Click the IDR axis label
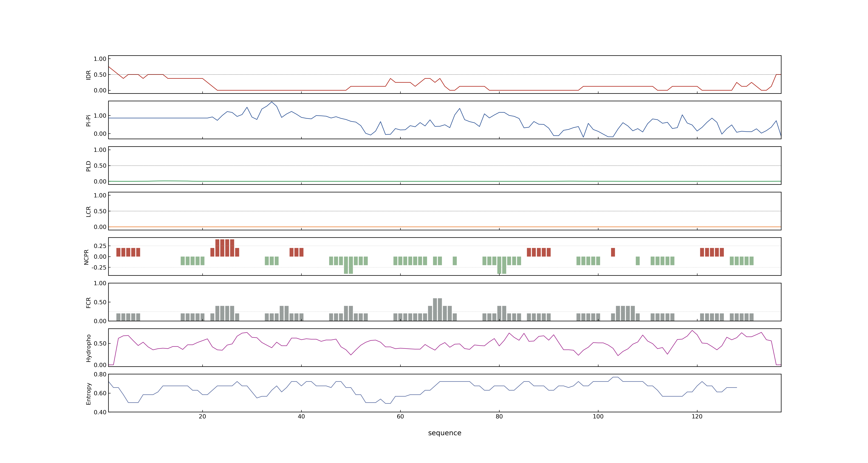Screen dimensions: 868x463 (88, 75)
